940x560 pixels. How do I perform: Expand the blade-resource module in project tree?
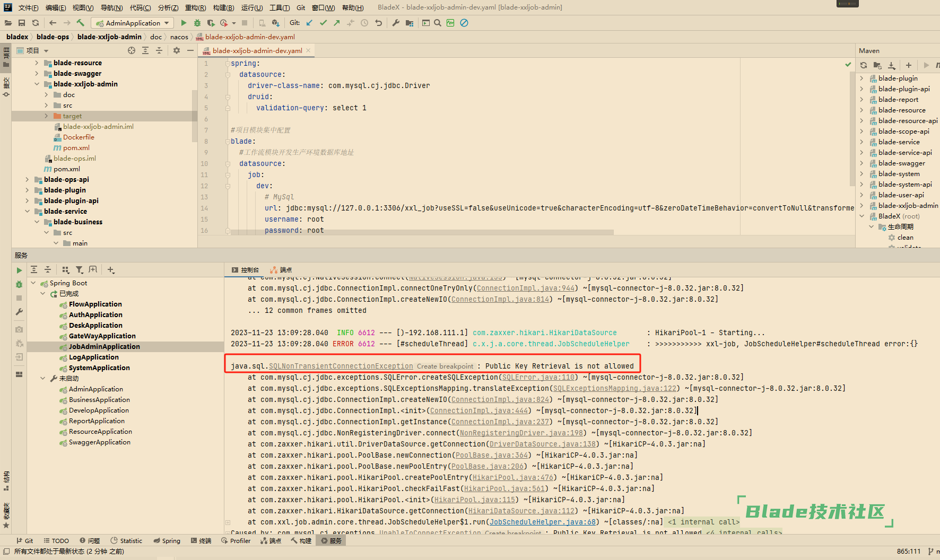coord(37,63)
